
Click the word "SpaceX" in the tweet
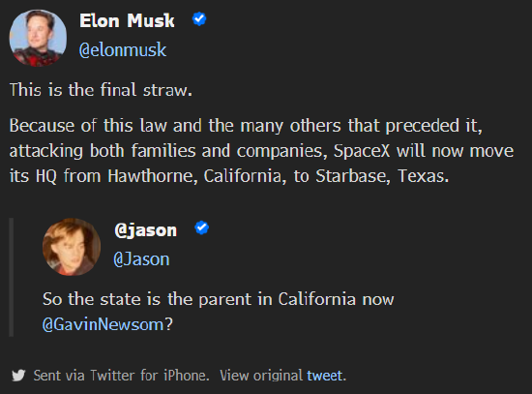point(362,150)
